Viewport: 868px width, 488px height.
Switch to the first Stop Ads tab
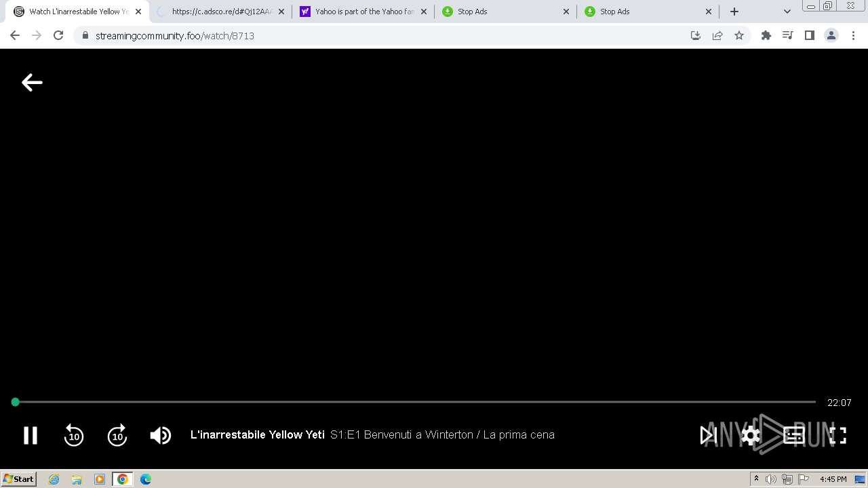point(506,12)
